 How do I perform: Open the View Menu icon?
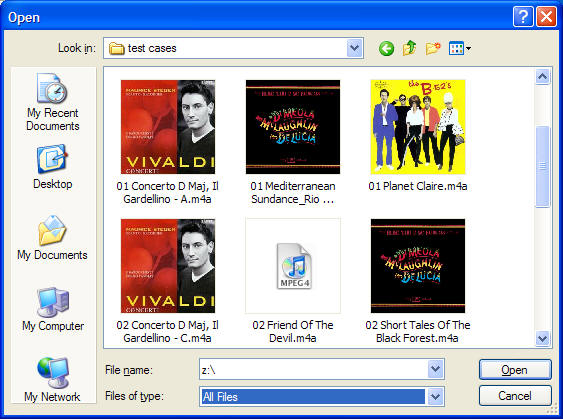click(460, 48)
